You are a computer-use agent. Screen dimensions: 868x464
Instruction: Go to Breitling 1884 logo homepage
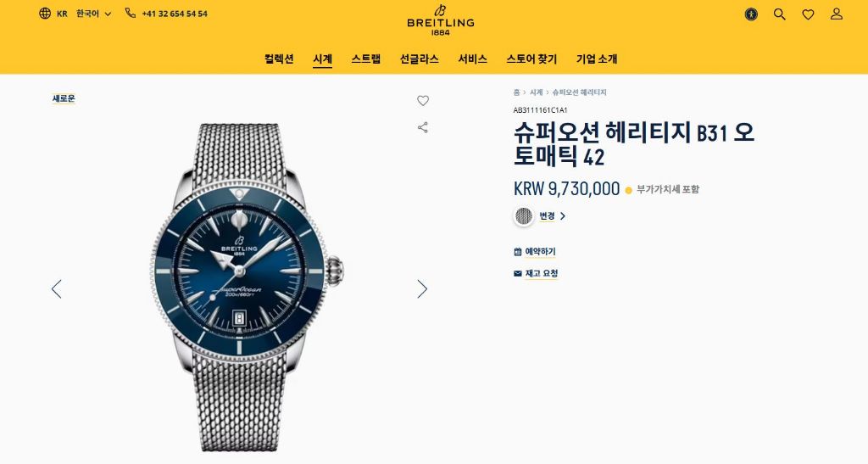coord(441,20)
